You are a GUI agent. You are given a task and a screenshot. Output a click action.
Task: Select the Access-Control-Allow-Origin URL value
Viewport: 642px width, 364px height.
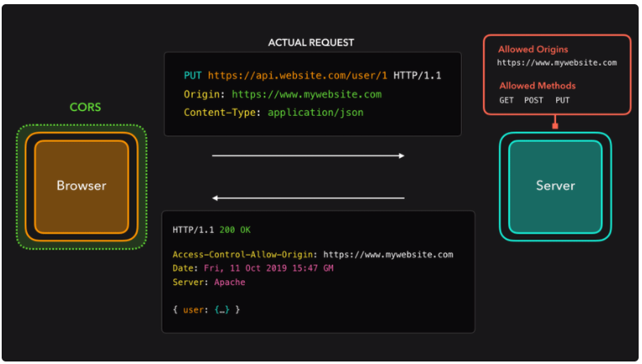tap(388, 255)
